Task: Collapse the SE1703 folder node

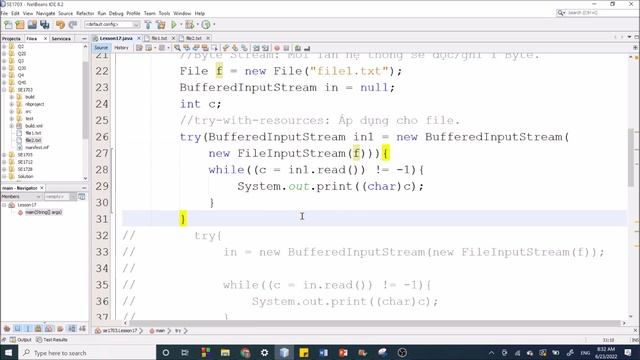Action: point(4,90)
